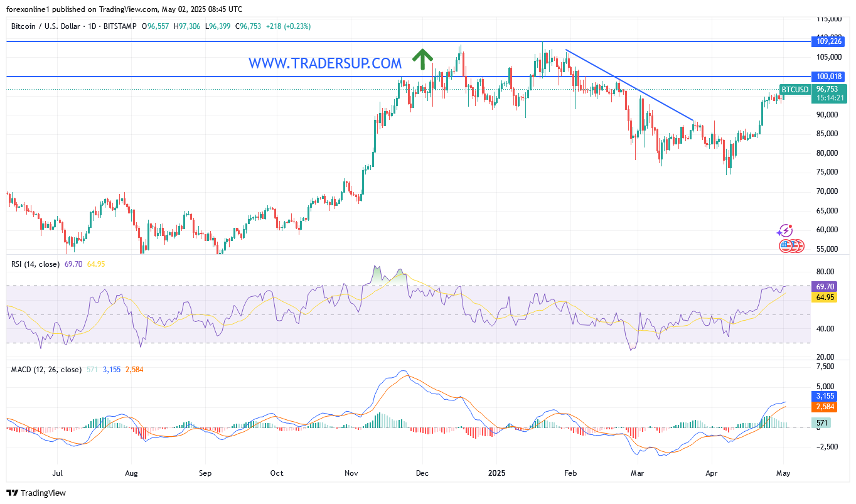Click the Sep label on the time axis
Viewport: 856px width, 504px height.
(205, 473)
